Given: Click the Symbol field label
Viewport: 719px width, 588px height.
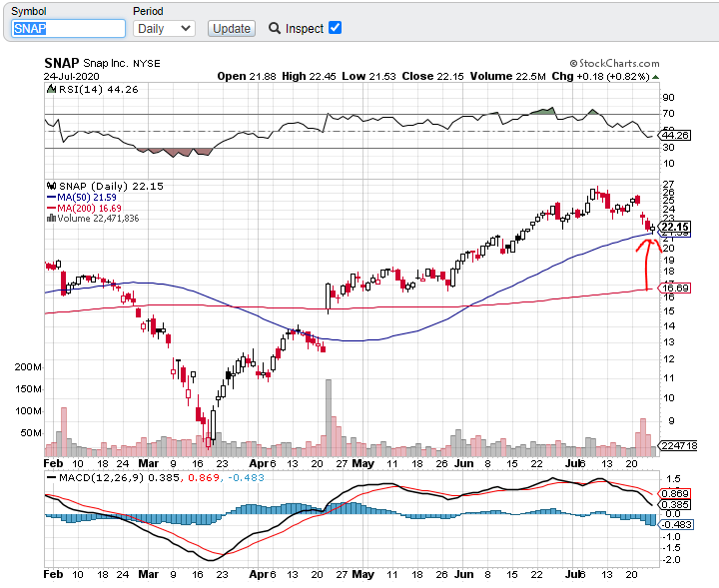Looking at the screenshot, I should 28,11.
